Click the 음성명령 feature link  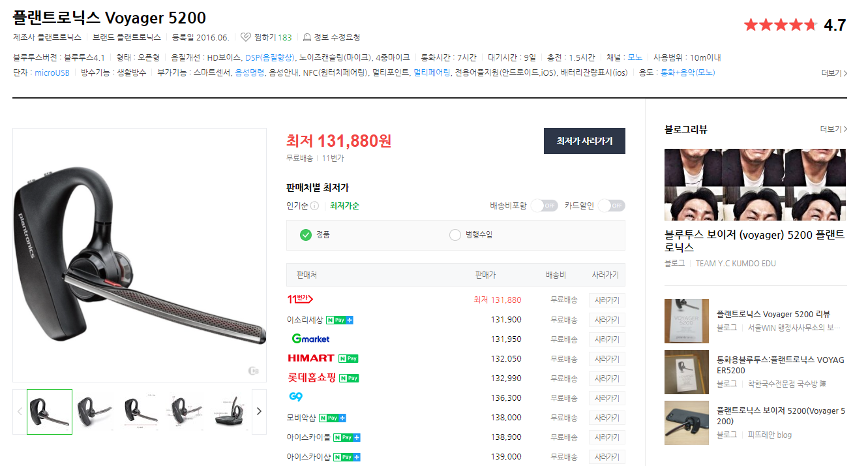point(250,73)
